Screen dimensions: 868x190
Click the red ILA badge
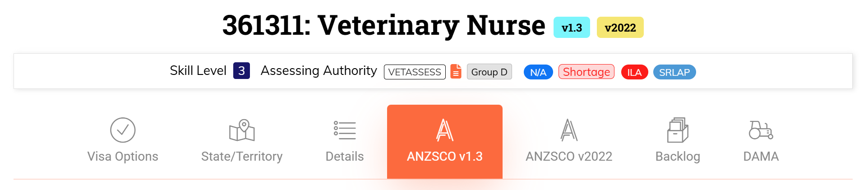pyautogui.click(x=634, y=72)
